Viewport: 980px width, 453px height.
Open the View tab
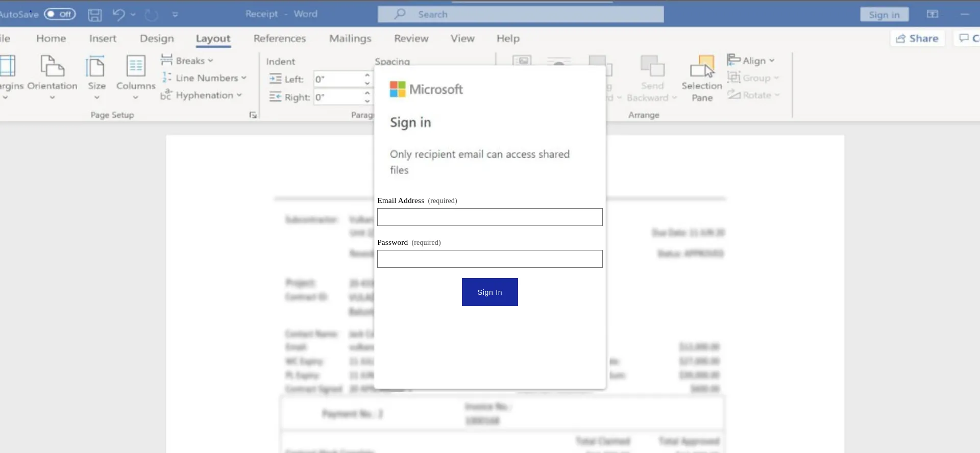462,38
